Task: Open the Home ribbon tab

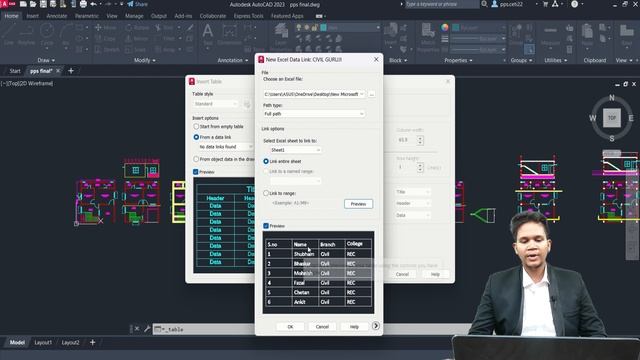Action: point(11,16)
